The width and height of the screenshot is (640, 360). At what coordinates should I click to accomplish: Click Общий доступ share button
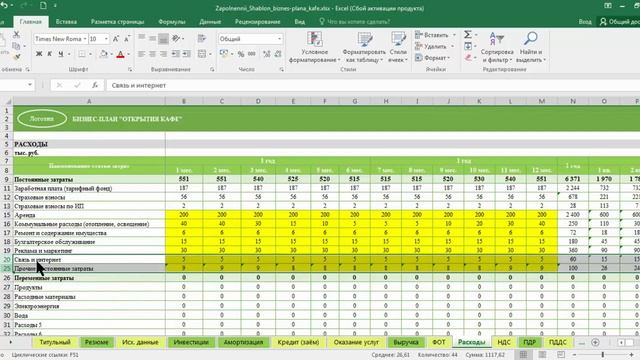[619, 22]
